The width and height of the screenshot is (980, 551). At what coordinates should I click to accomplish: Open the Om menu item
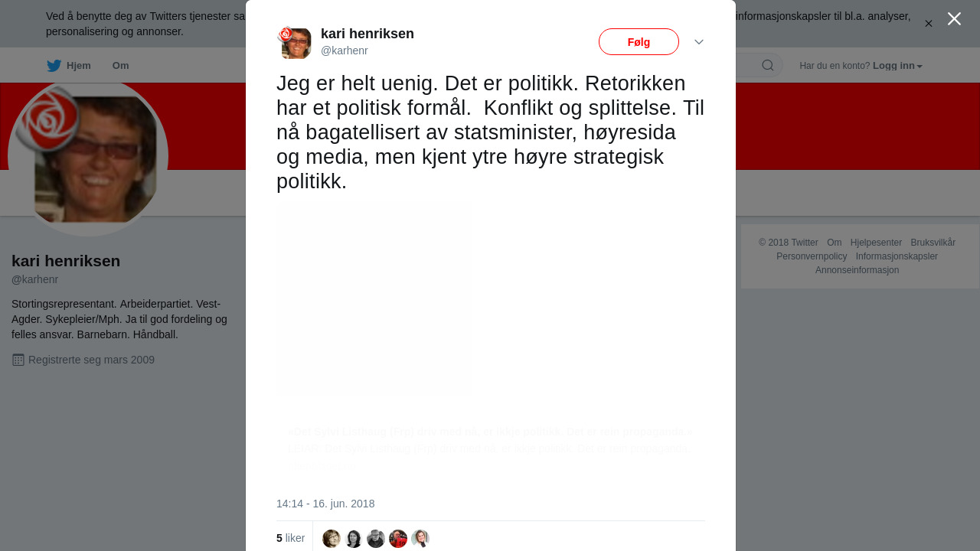tap(120, 66)
